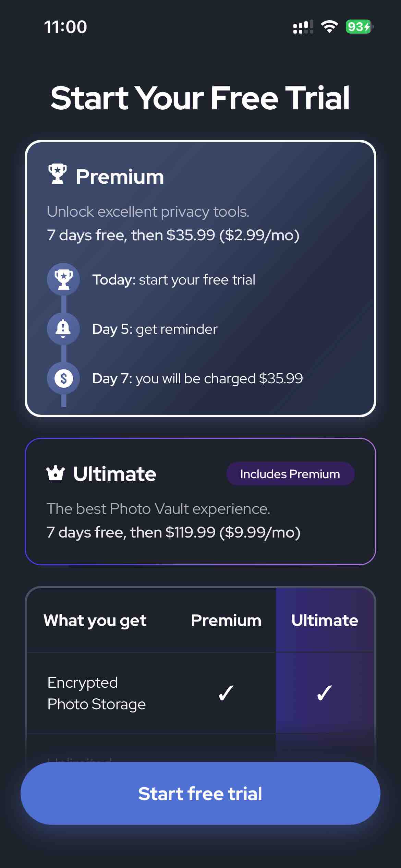Tap Ultimate checkmark for Encrypted Photo Storage

click(x=325, y=693)
